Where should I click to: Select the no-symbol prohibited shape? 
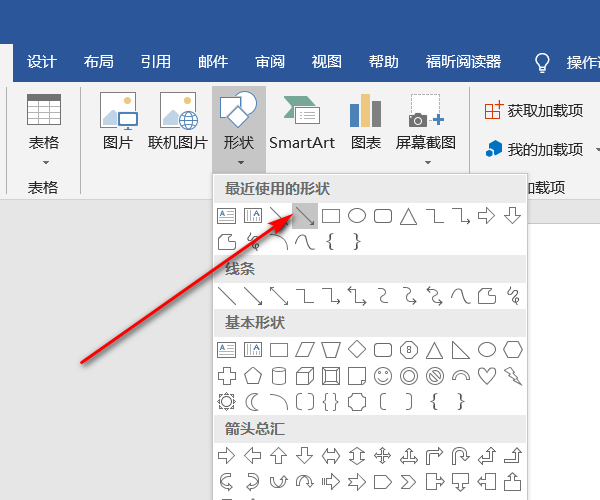435,376
